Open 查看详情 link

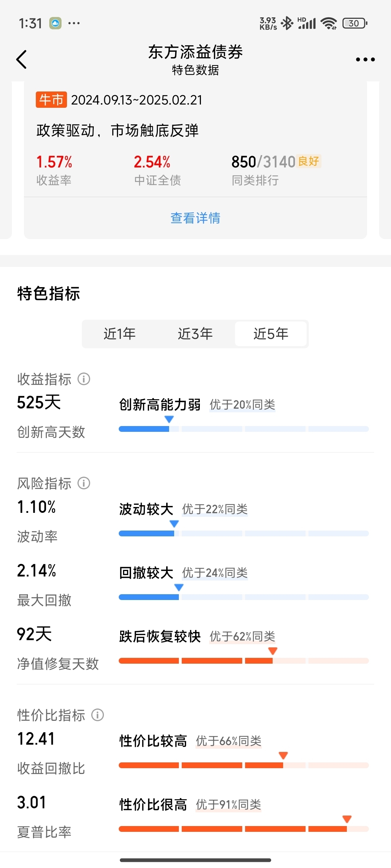pos(195,218)
